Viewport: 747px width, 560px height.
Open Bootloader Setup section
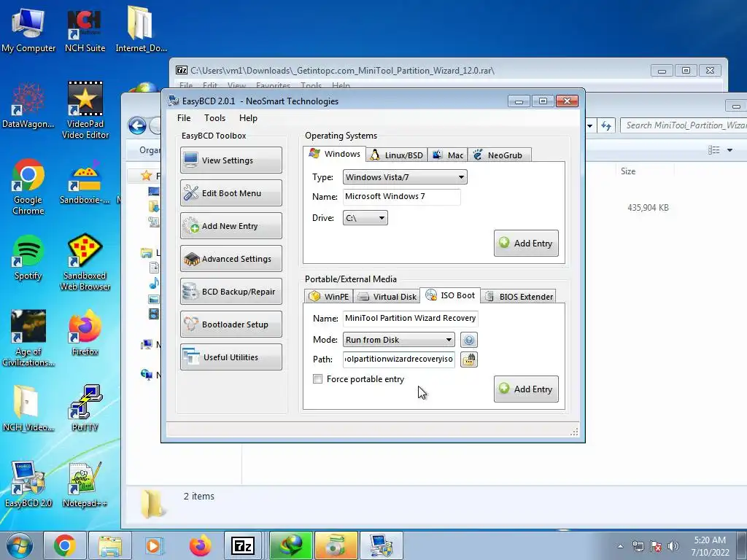coord(231,324)
